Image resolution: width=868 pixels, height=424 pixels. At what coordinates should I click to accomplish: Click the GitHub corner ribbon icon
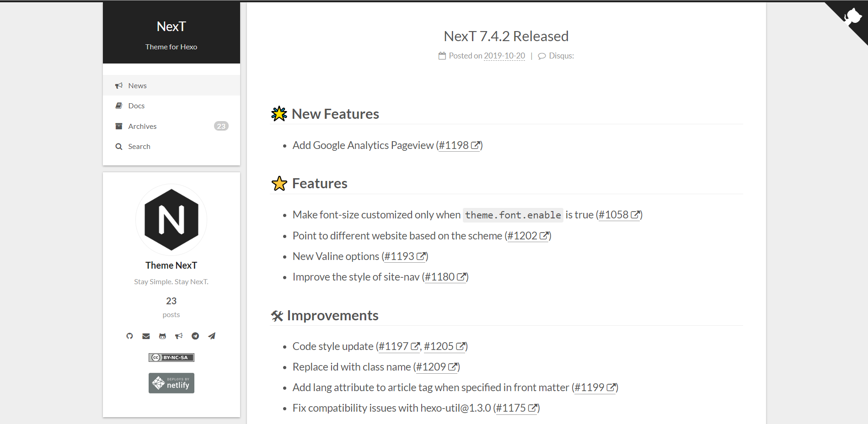[851, 17]
